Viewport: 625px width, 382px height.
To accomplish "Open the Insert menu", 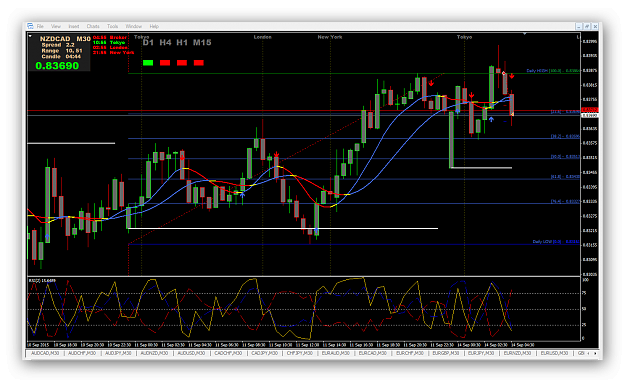I will tap(74, 26).
